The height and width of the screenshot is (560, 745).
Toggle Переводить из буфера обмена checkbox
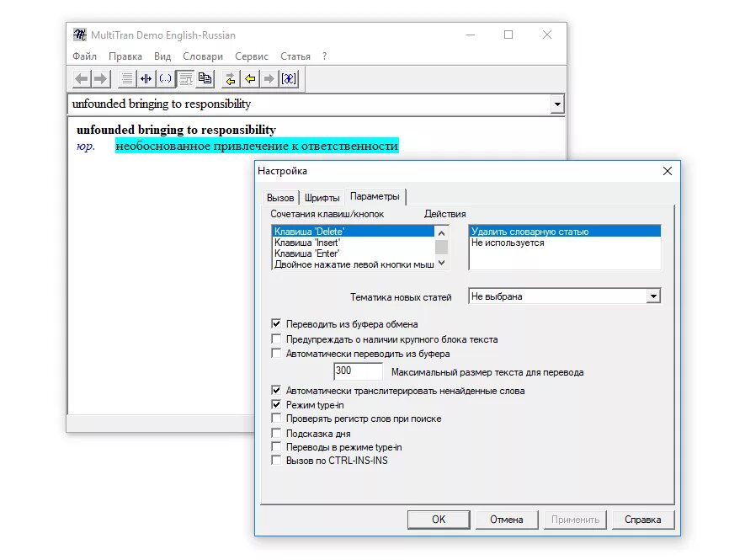[276, 323]
